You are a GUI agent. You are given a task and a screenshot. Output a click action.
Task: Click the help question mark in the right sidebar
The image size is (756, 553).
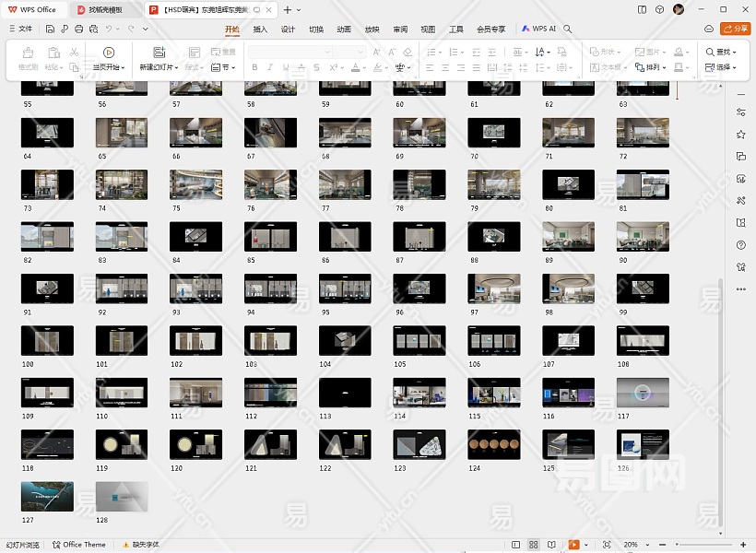pos(741,245)
